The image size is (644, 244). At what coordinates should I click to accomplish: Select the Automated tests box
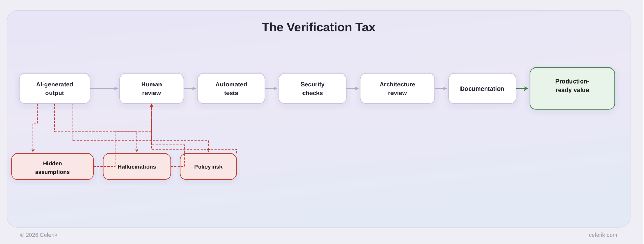[x=231, y=88]
